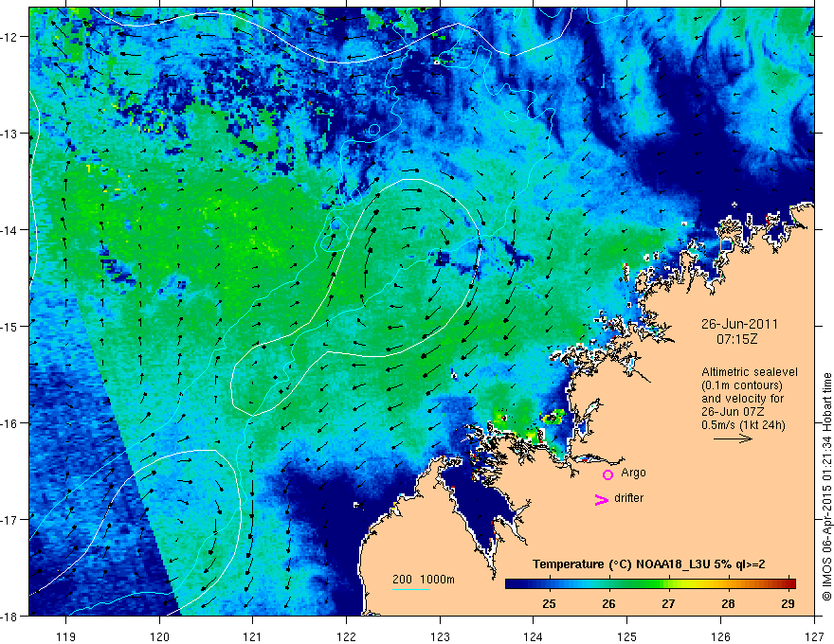Viewport: 834px width, 644px height.
Task: Click the IMOS copyright timestamp text
Action: (x=826, y=486)
